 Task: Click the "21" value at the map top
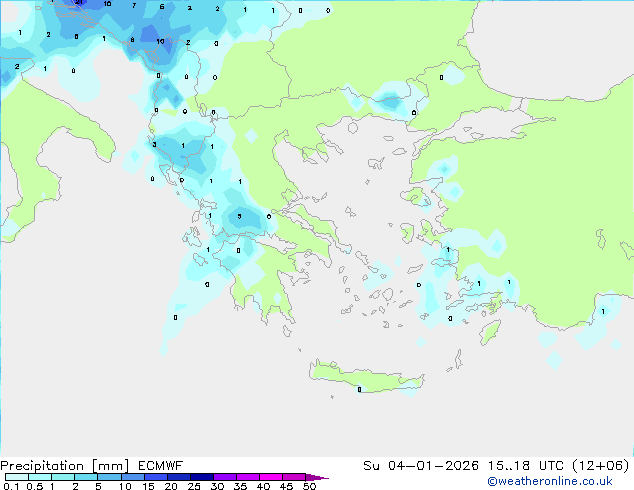(x=79, y=2)
